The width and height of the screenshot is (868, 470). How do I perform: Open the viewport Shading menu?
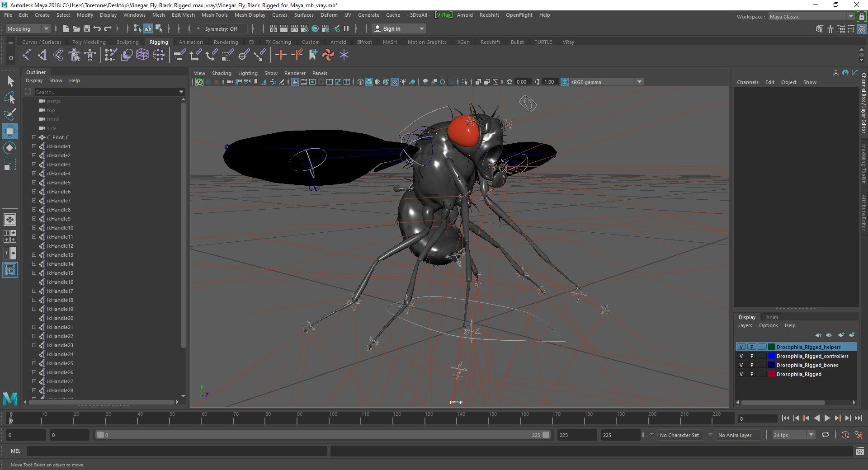222,73
